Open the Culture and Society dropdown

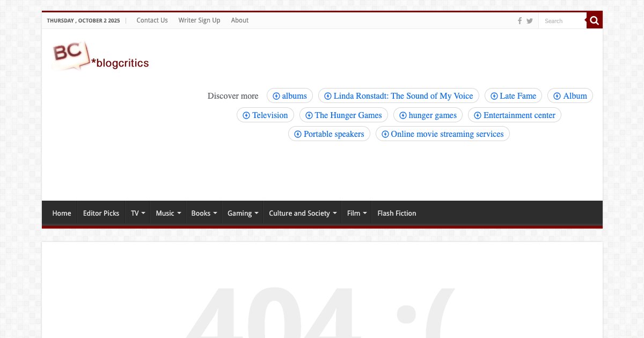pyautogui.click(x=303, y=213)
